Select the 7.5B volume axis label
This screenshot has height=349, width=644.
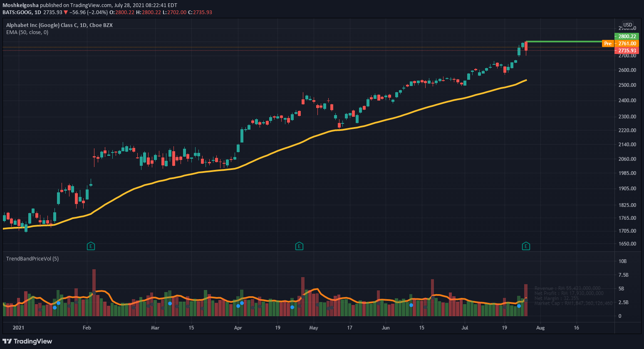pyautogui.click(x=623, y=275)
